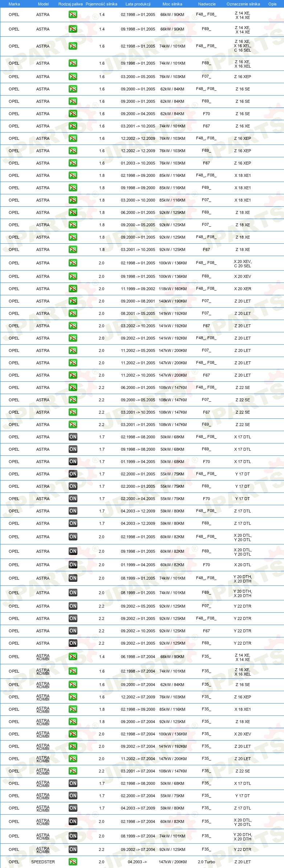Click the Oznaczenie silnika column header
The height and width of the screenshot is (868, 284).
click(x=243, y=4)
